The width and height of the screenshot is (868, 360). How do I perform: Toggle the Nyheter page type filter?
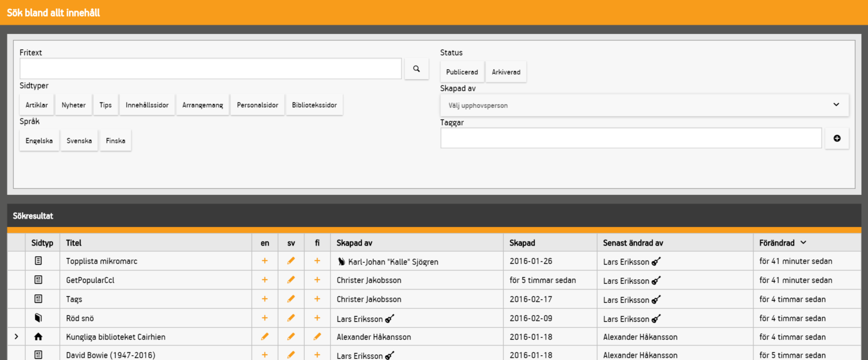(x=73, y=105)
